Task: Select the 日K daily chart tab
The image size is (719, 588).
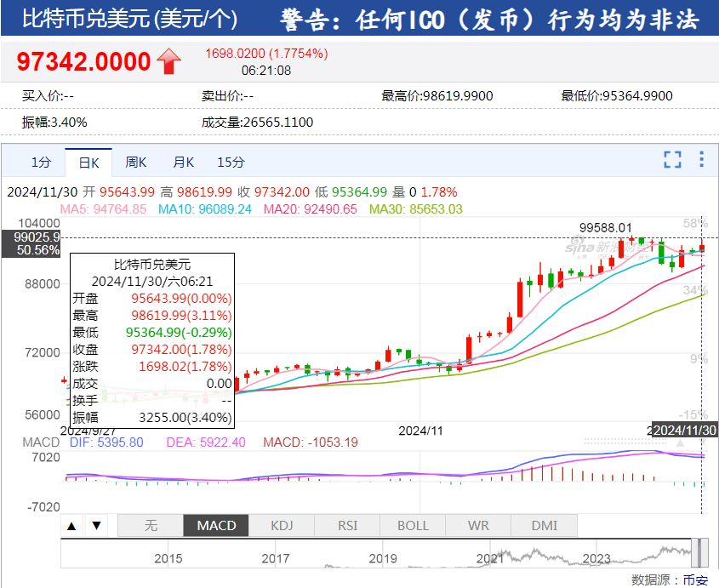Action: [x=89, y=162]
